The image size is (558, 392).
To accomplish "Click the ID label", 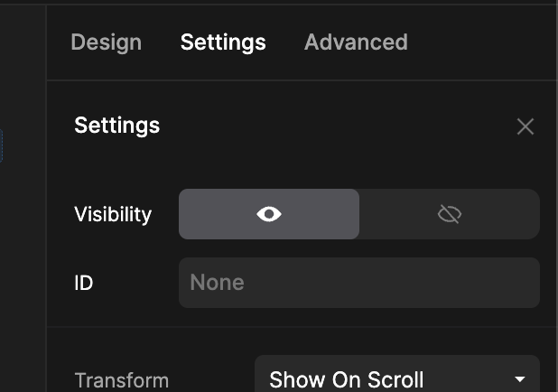I will (x=84, y=283).
